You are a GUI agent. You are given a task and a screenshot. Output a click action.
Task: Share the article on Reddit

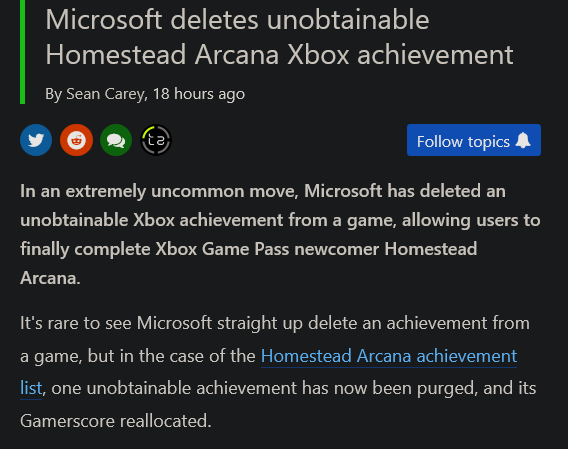coord(76,140)
